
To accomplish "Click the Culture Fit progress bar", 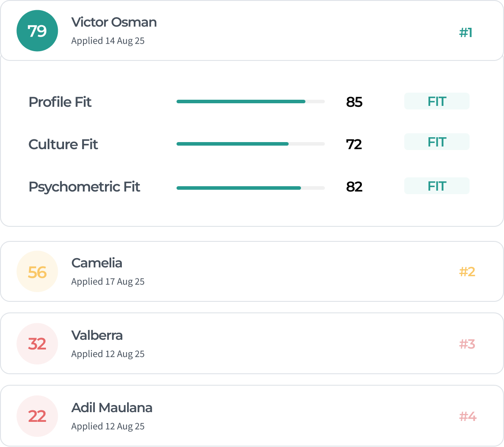I will [250, 144].
